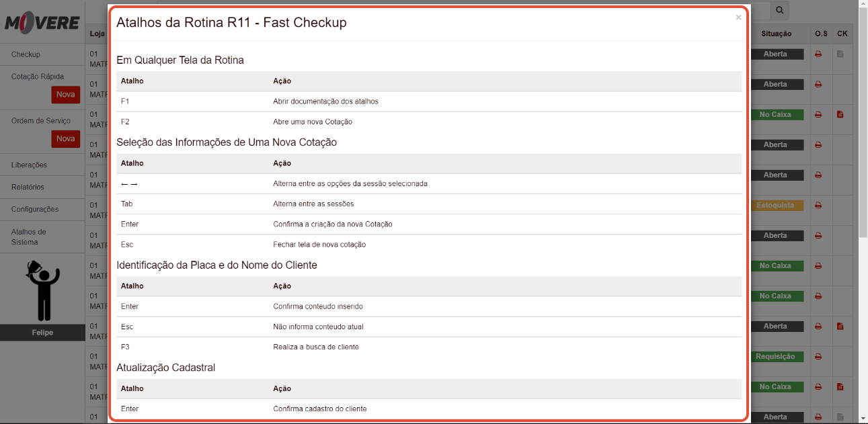The image size is (868, 424).
Task: Click the scrollbar up arrow
Action: tap(863, 4)
